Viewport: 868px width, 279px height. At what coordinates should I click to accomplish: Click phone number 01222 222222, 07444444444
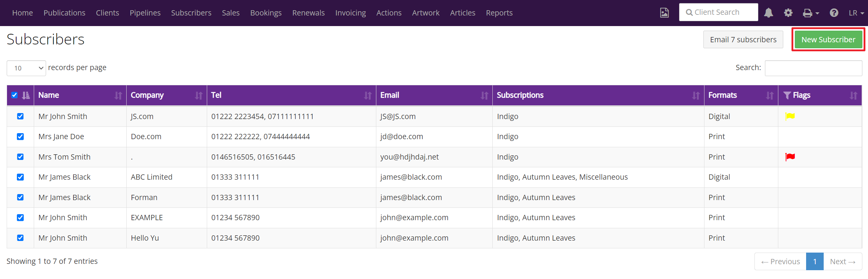pyautogui.click(x=261, y=137)
